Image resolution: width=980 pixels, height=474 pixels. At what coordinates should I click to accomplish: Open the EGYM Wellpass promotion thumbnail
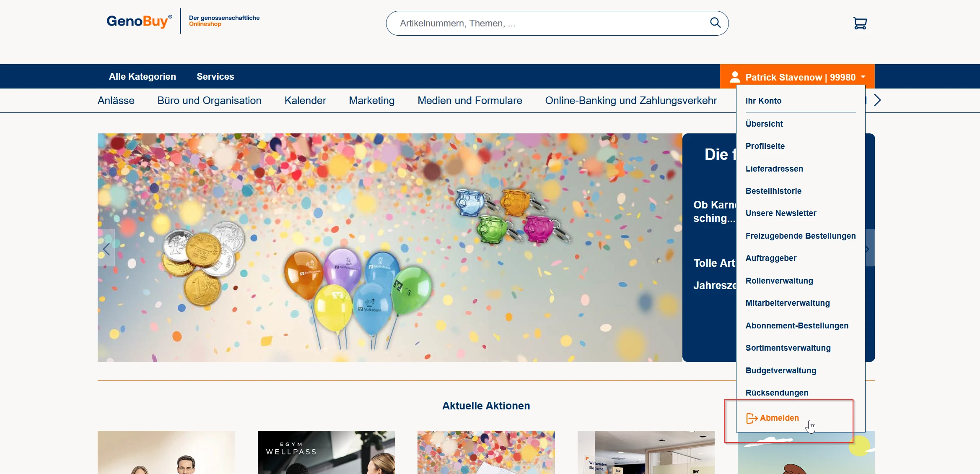[326, 452]
